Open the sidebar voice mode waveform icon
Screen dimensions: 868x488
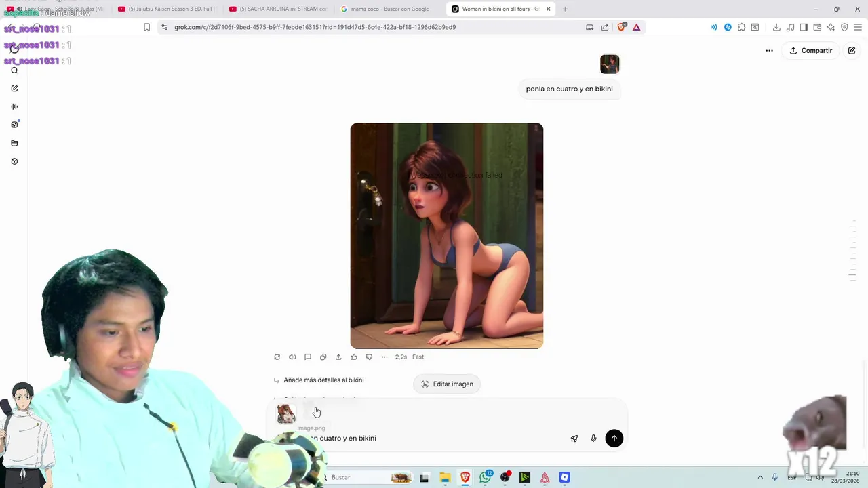point(14,106)
